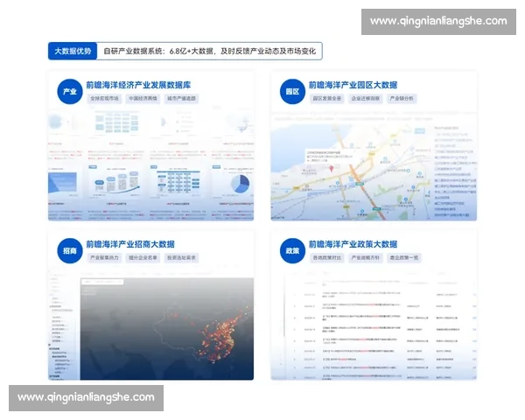Click the pie chart thumbnail in 产业 panel
Viewport: 525px width, 420px height.
coord(241,184)
